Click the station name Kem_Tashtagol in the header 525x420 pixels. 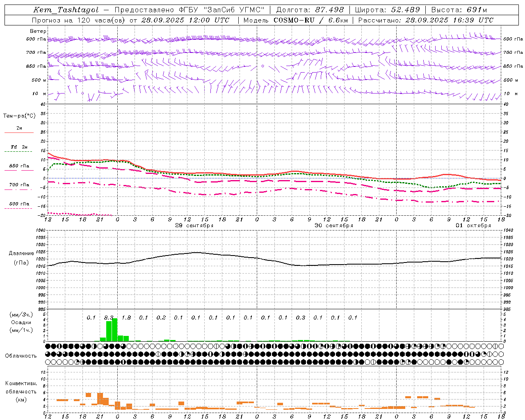pyautogui.click(x=66, y=10)
